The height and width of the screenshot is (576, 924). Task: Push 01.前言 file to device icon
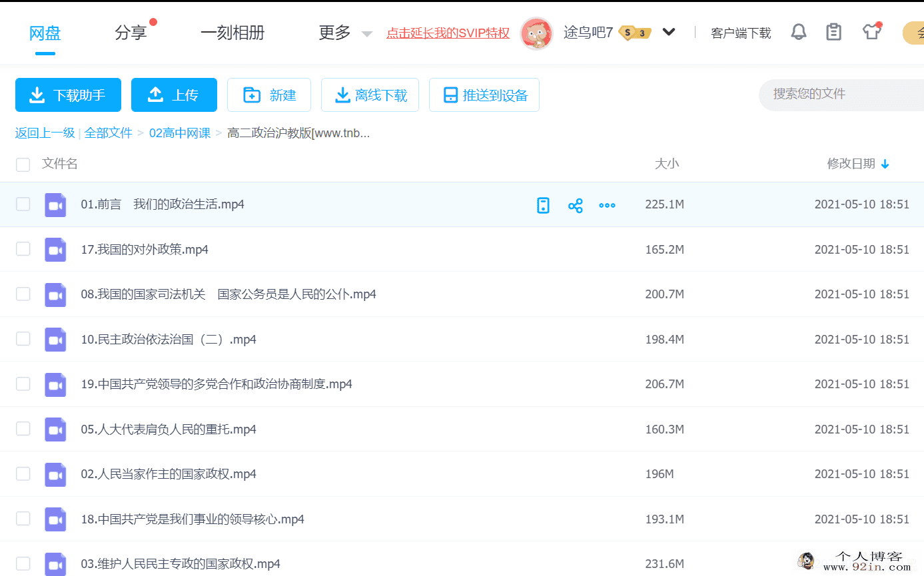(544, 205)
